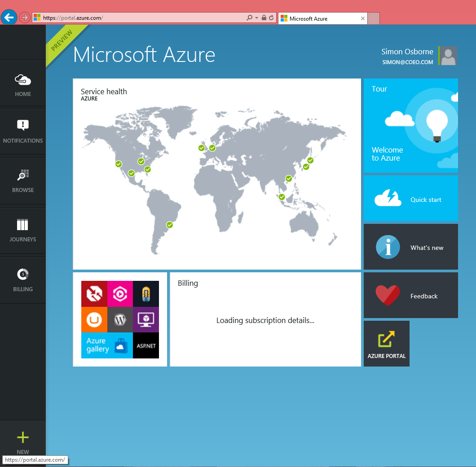Open the What's new tile

[411, 247]
